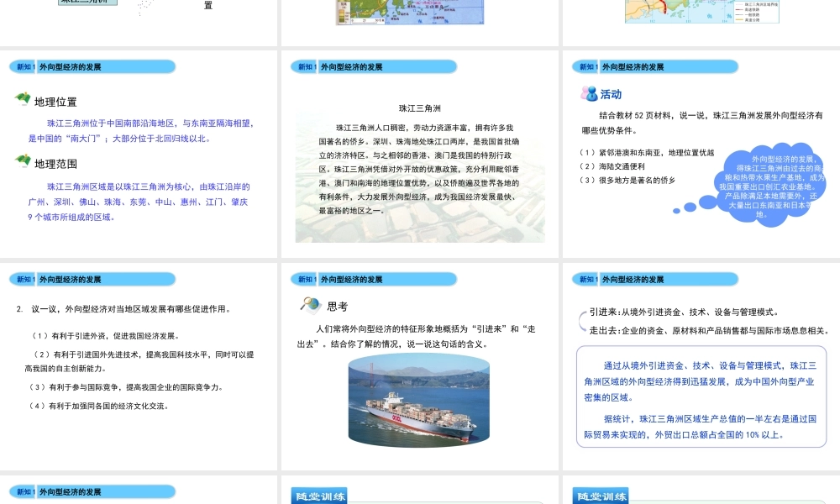Click the point （4）有利于加强同各国的经济文化交流
Viewport: 840px width, 504px height.
point(100,406)
